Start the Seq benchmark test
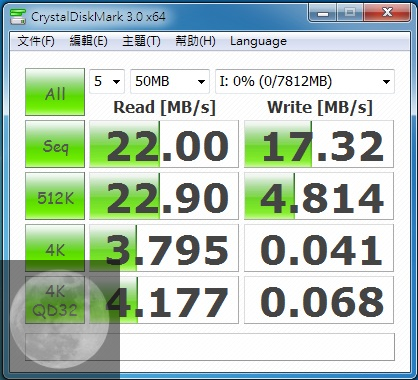This screenshot has height=380, width=418. tap(55, 144)
